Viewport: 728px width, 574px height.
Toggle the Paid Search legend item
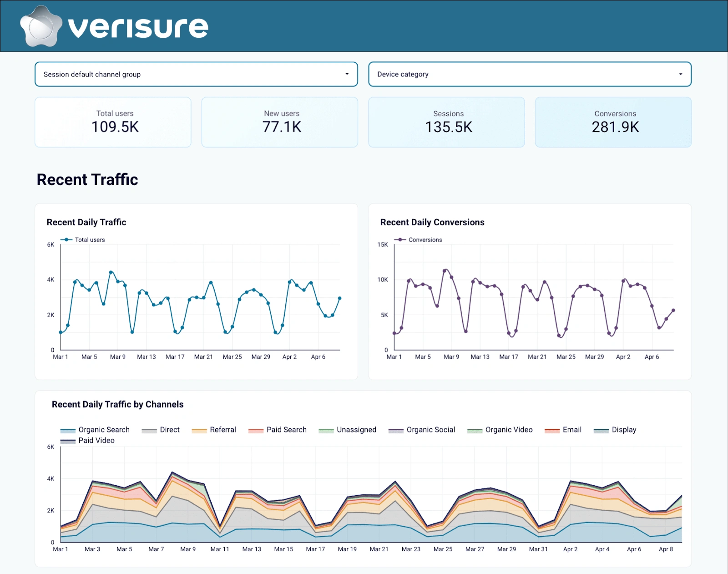278,430
